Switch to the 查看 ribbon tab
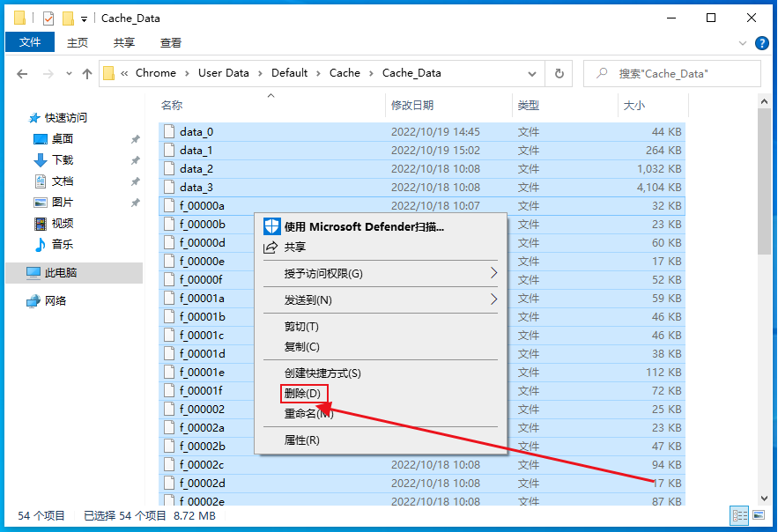This screenshot has width=778, height=532. pos(171,42)
